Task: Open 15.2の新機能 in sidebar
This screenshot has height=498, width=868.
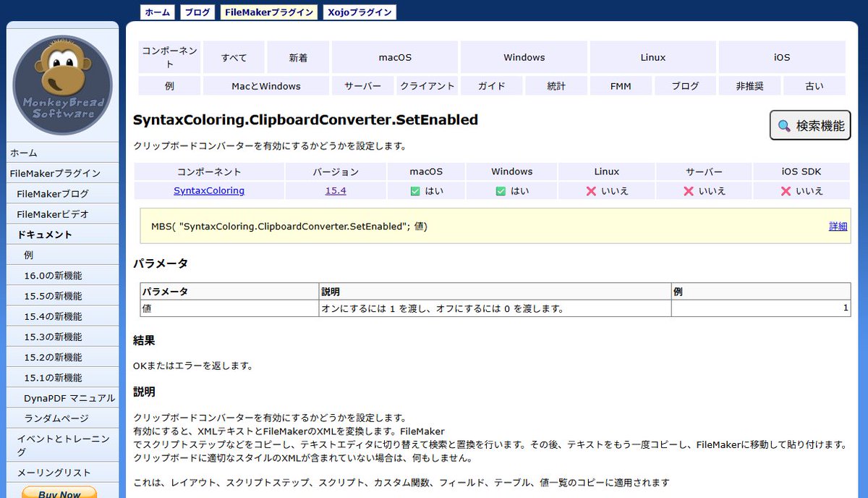Action: click(62, 357)
